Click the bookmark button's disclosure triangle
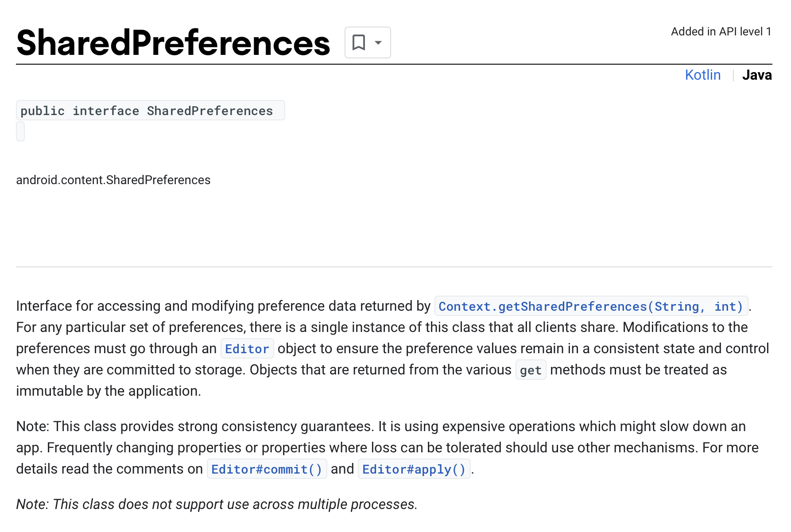This screenshot has height=532, width=791. (377, 43)
